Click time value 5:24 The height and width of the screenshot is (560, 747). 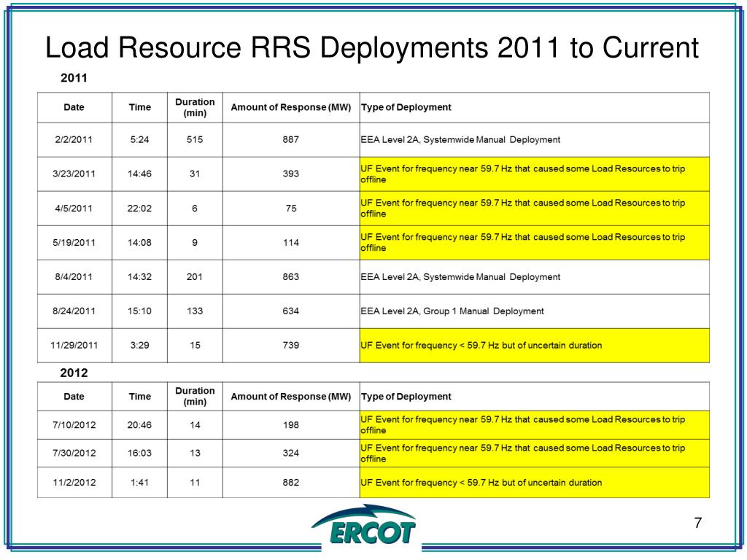[139, 139]
